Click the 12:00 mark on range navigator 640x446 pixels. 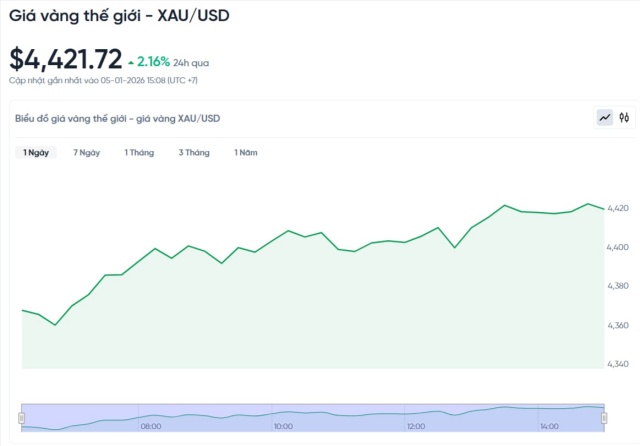tap(417, 426)
